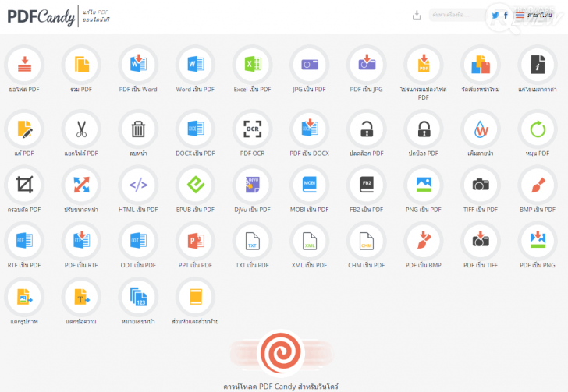
Task: Open the CHM to PDF icon
Action: tap(367, 241)
